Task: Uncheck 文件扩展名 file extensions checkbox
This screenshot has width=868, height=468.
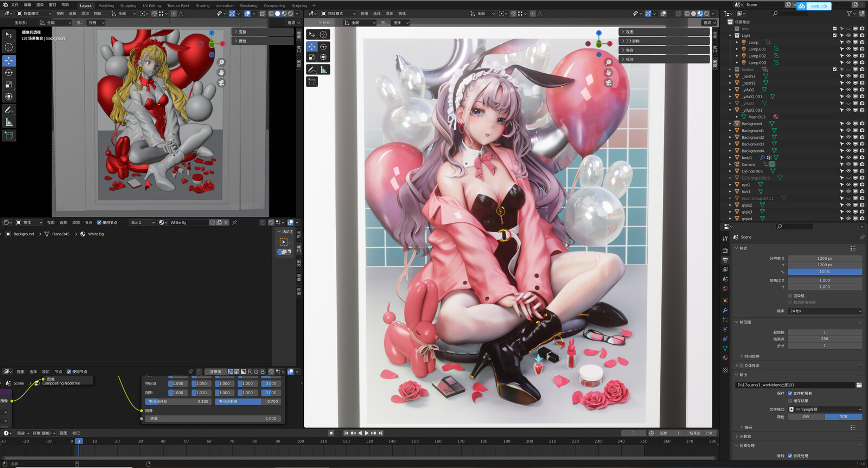Action: click(790, 393)
